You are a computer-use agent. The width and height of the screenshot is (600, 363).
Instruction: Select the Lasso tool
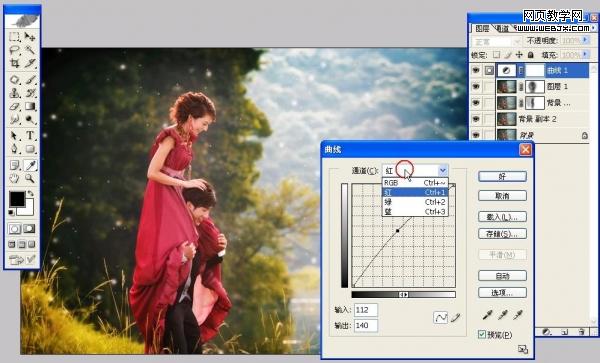[x=15, y=50]
